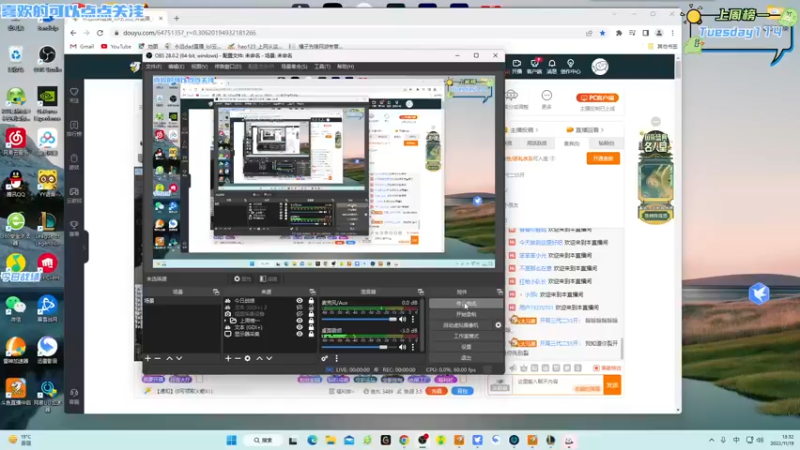800x450 pixels.
Task: Open 编辑(E) menu in OBS
Action: pyautogui.click(x=176, y=66)
